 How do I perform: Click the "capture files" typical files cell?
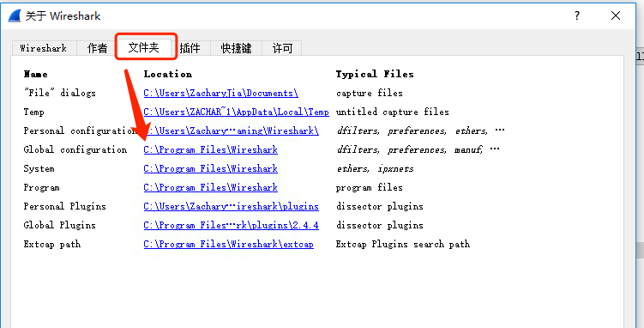tap(370, 93)
